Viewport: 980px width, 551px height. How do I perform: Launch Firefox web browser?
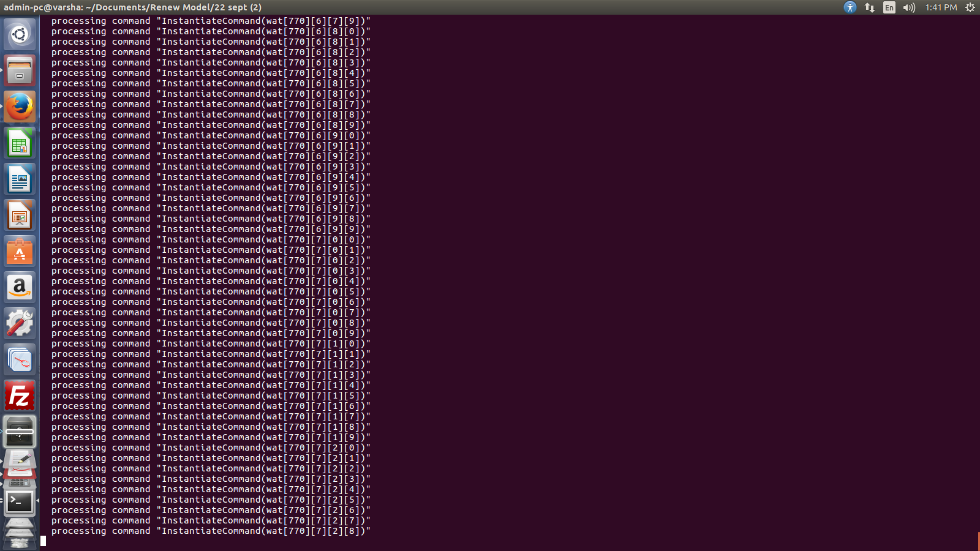pyautogui.click(x=20, y=107)
